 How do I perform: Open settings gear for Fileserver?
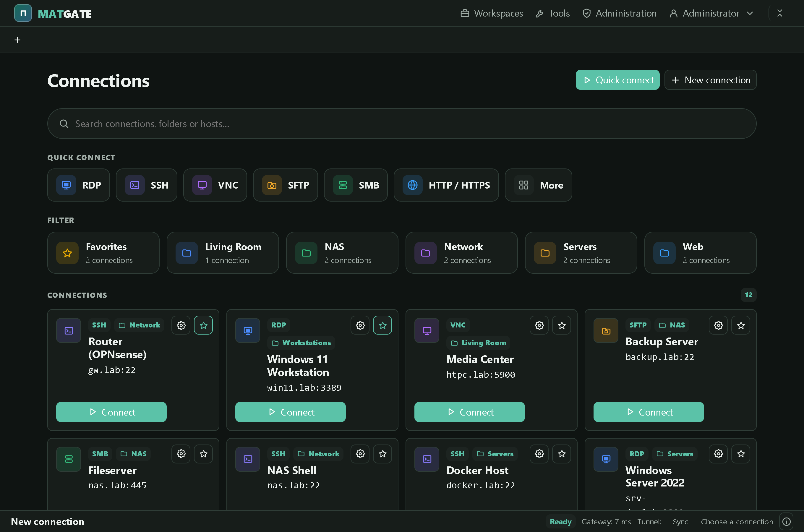tap(181, 454)
